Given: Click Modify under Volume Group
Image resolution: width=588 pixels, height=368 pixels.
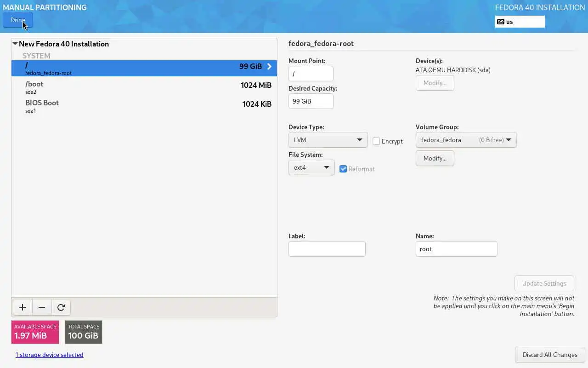Looking at the screenshot, I should click(435, 158).
